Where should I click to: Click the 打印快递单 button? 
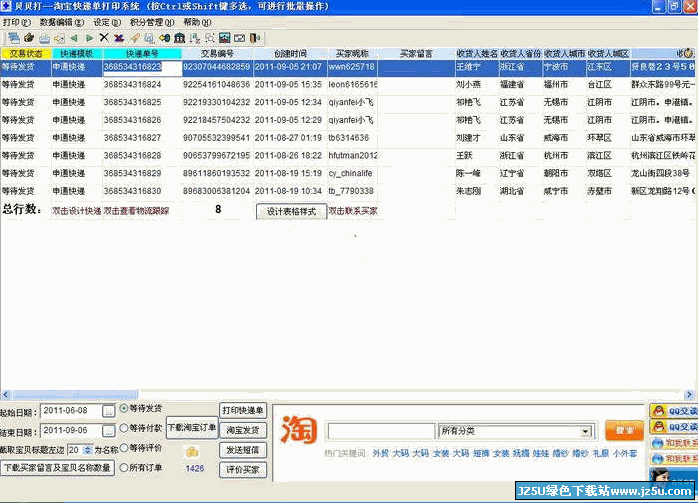click(x=243, y=410)
